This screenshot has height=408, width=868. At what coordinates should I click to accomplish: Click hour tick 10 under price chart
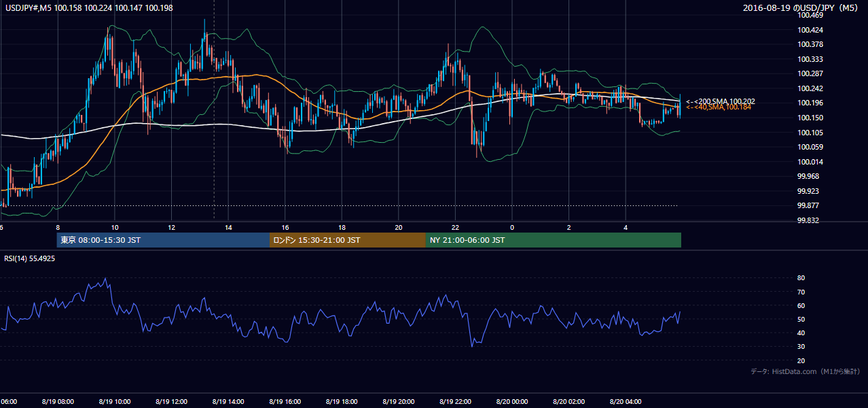[115, 227]
